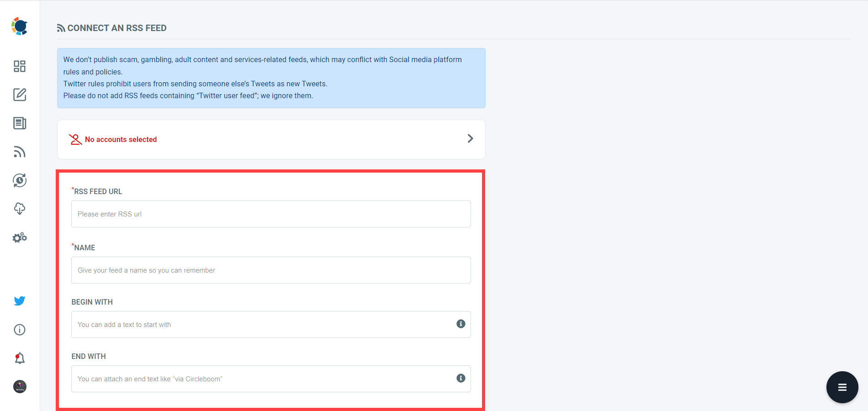868x411 pixels.
Task: Open the notifications bell icon
Action: [x=19, y=358]
